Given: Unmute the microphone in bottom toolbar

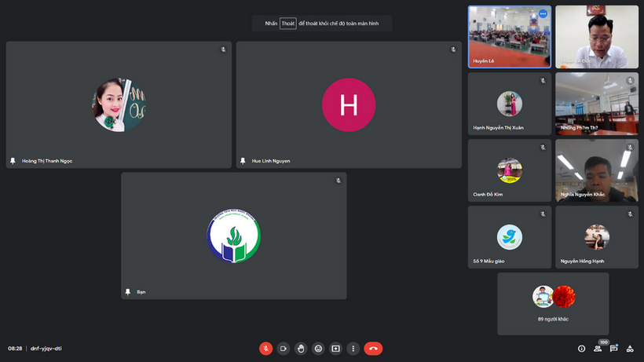Looking at the screenshot, I should [x=266, y=348].
